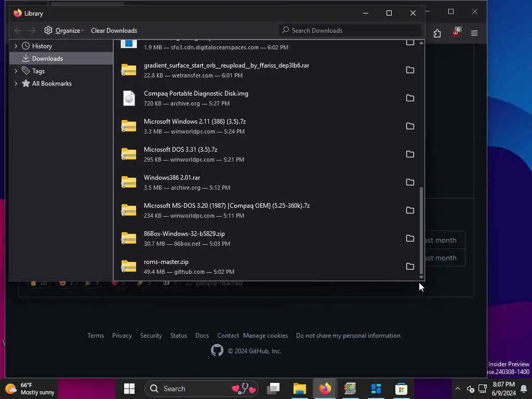
Task: Expand the History tree node
Action: click(16, 46)
